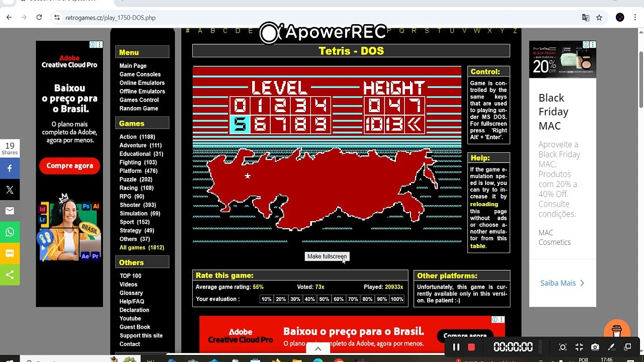This screenshot has width=644, height=362.
Task: Click Compre agora on left Adobe ad
Action: 69,166
